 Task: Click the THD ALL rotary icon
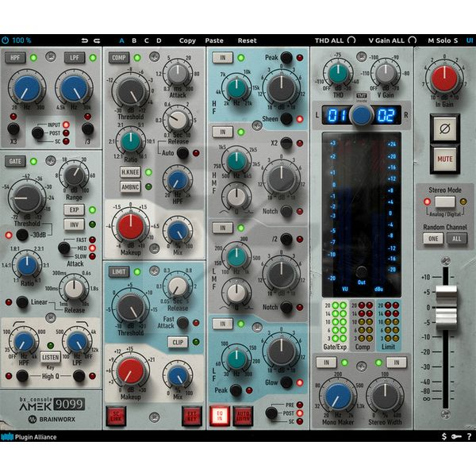351,40
